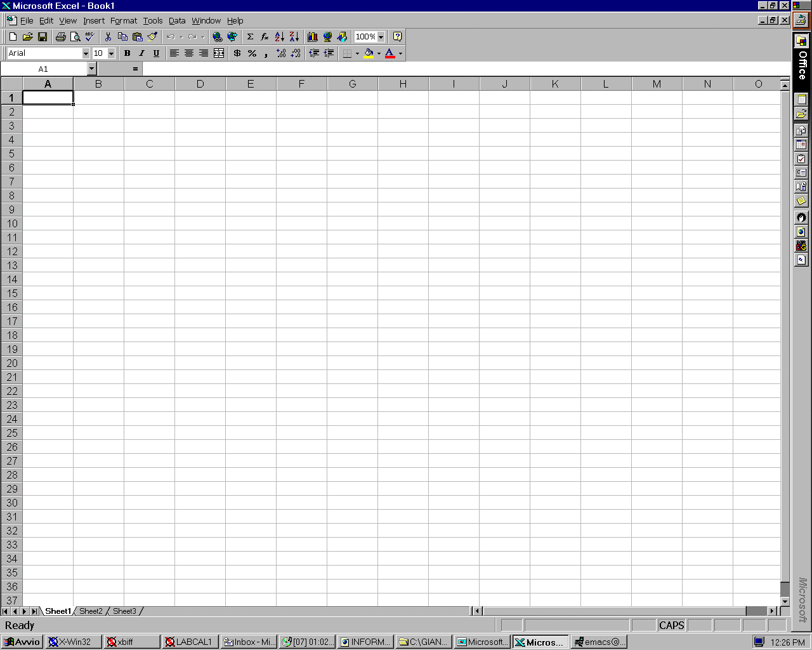812x650 pixels.
Task: Launch the Chart Wizard icon
Action: pyautogui.click(x=312, y=37)
